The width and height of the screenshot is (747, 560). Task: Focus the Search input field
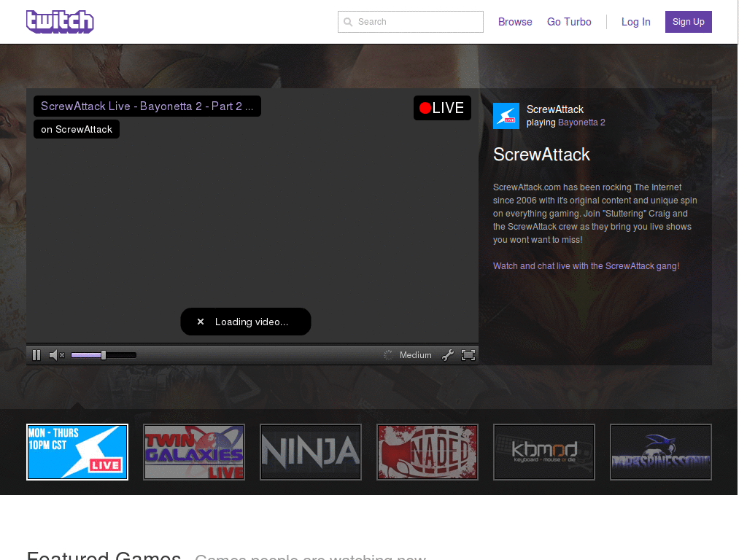(411, 22)
